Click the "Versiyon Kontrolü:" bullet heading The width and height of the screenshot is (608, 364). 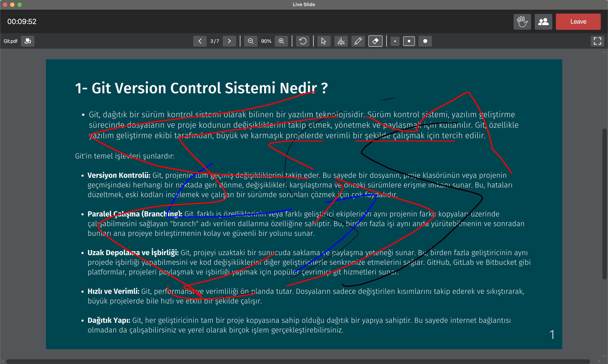119,175
